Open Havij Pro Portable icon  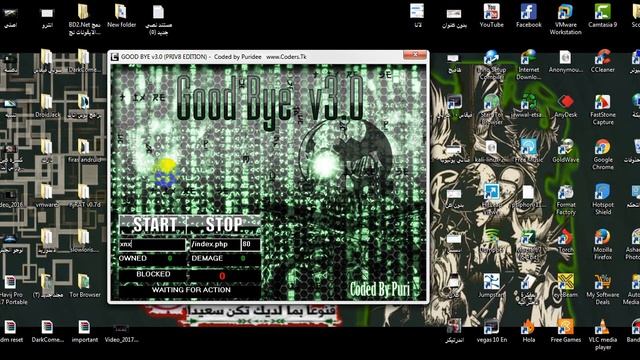tap(10, 289)
